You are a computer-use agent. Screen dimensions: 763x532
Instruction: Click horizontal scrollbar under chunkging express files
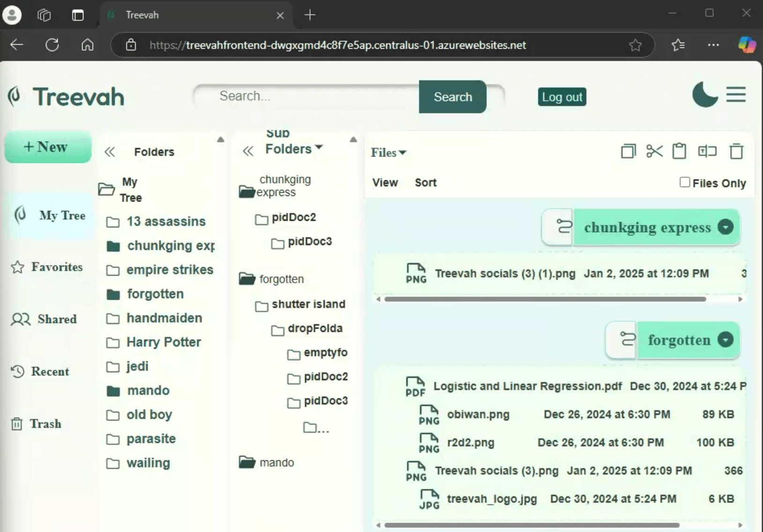coord(545,299)
